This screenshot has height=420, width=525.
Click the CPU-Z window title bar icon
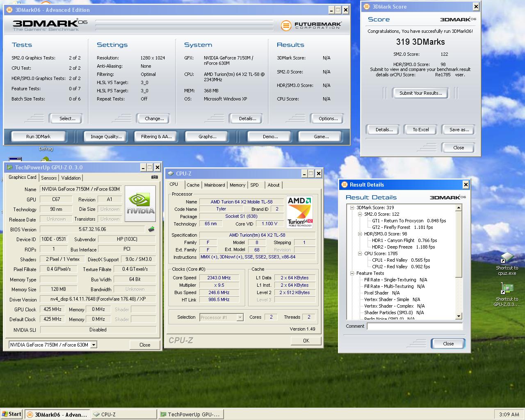tap(171, 173)
